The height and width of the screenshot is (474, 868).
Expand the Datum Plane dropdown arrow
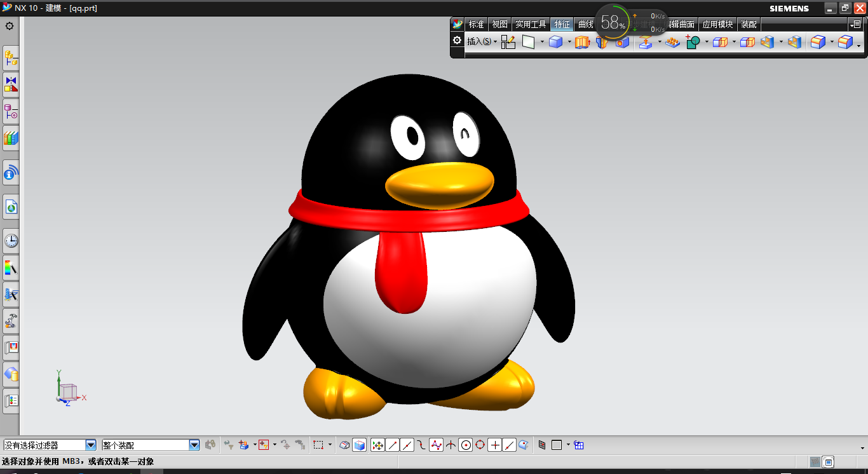[x=542, y=42]
